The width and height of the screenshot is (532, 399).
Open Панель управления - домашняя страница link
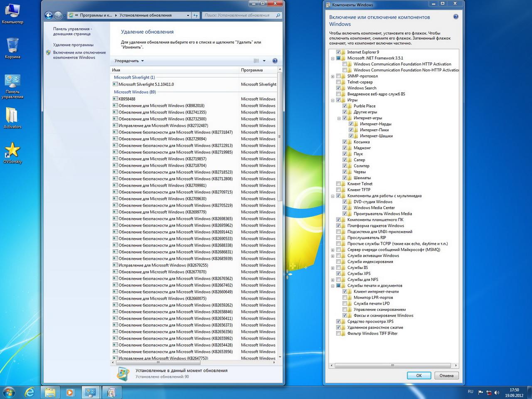click(x=72, y=31)
